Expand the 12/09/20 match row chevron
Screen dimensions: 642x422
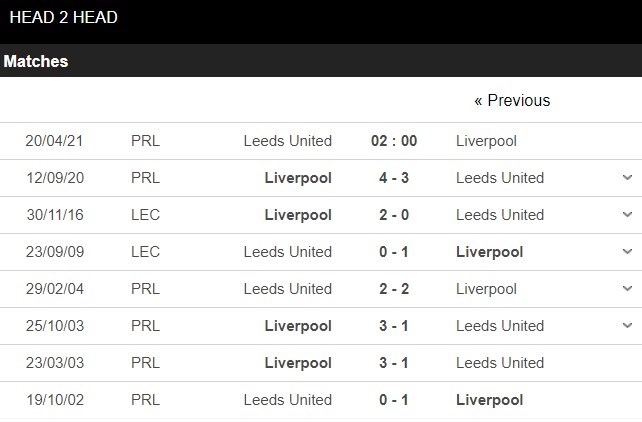(627, 178)
